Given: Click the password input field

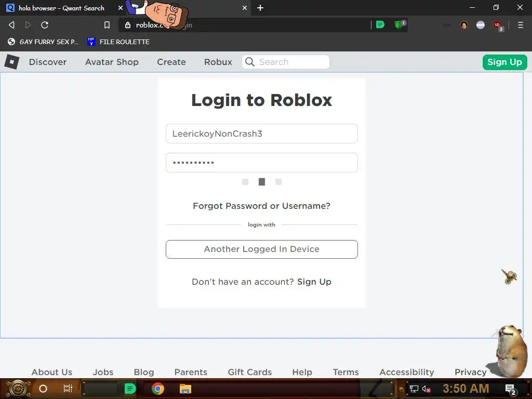Looking at the screenshot, I should pyautogui.click(x=262, y=163).
